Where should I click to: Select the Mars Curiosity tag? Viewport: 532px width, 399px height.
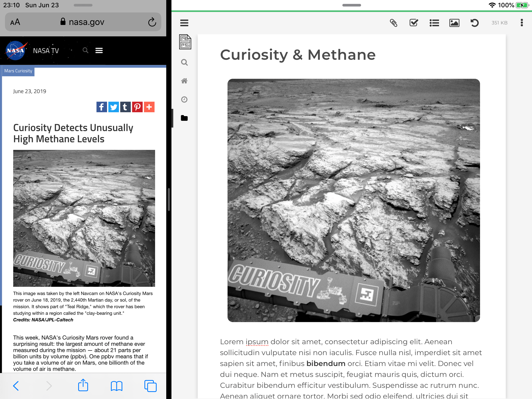(18, 71)
